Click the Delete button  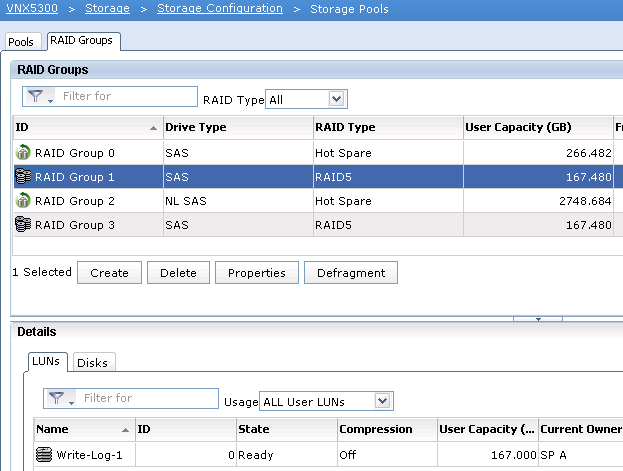pos(178,273)
